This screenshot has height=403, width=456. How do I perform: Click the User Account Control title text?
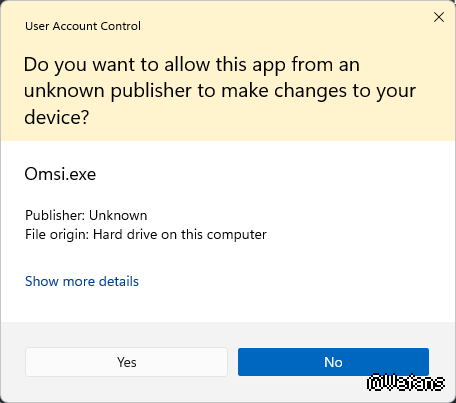(x=83, y=26)
